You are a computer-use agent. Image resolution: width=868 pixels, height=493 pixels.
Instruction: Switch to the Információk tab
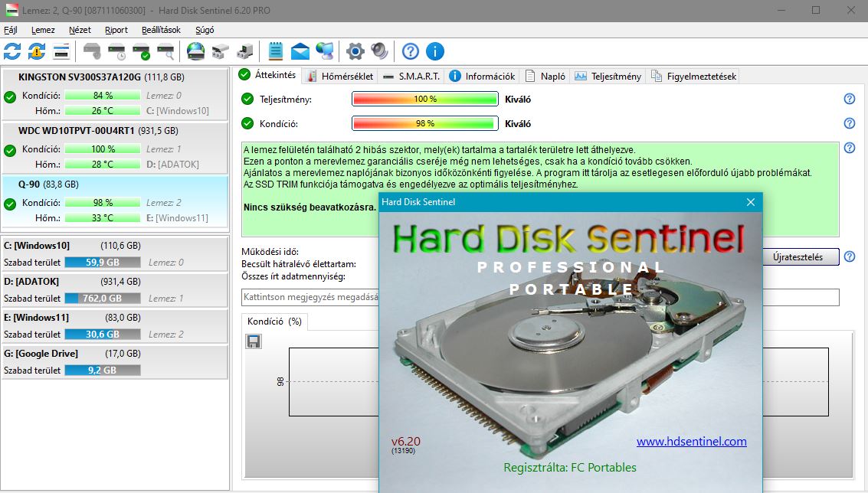click(x=482, y=77)
